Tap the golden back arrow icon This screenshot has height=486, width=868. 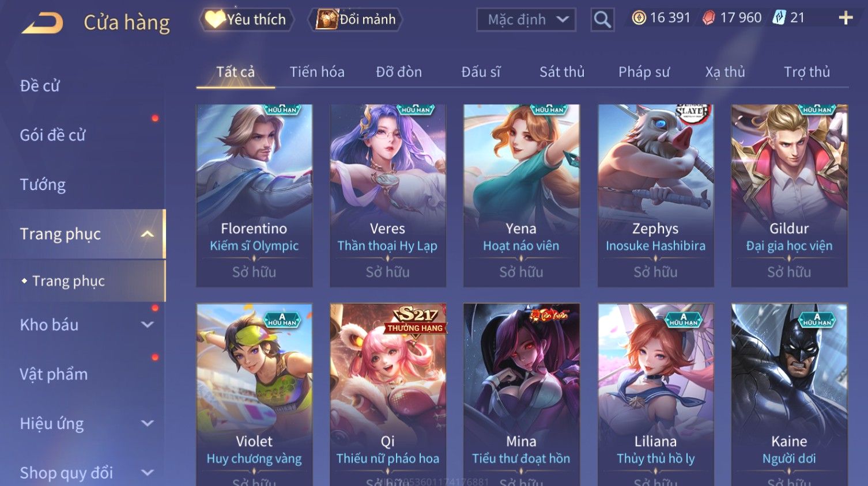tap(42, 22)
